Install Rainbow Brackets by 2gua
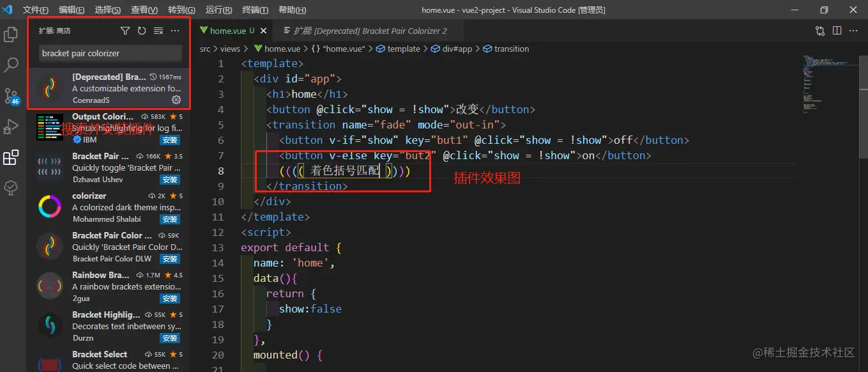This screenshot has height=372, width=868. pyautogui.click(x=170, y=298)
